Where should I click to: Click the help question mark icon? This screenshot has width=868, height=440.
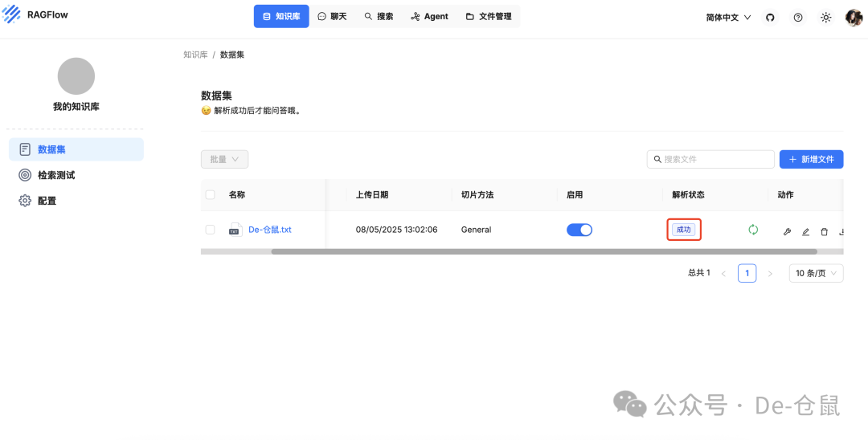797,17
